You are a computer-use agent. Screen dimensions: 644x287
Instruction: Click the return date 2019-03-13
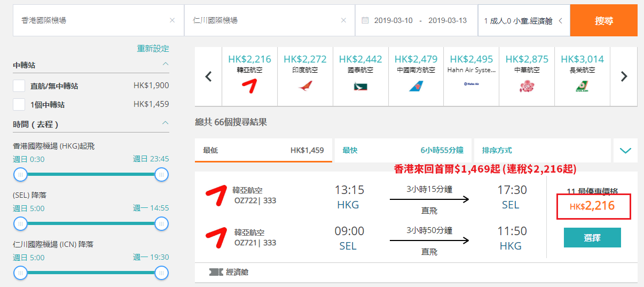(x=447, y=20)
